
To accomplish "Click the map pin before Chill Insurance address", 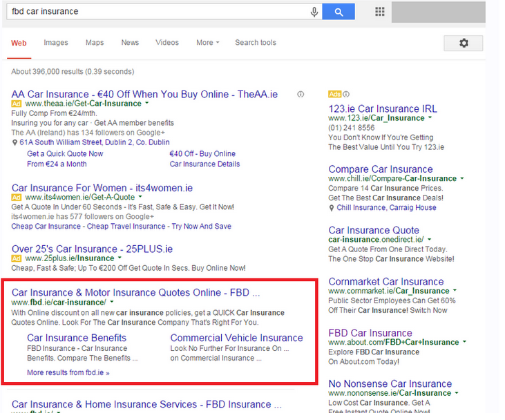I will pyautogui.click(x=332, y=208).
